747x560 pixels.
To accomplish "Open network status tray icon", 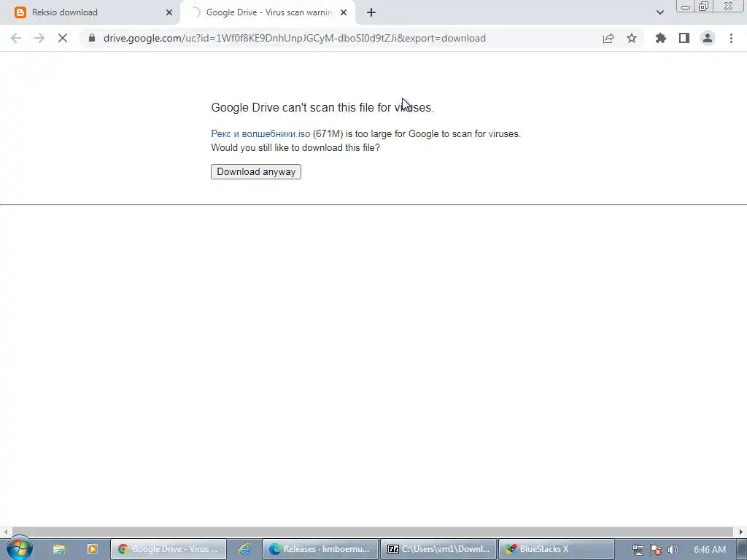I will pos(638,550).
